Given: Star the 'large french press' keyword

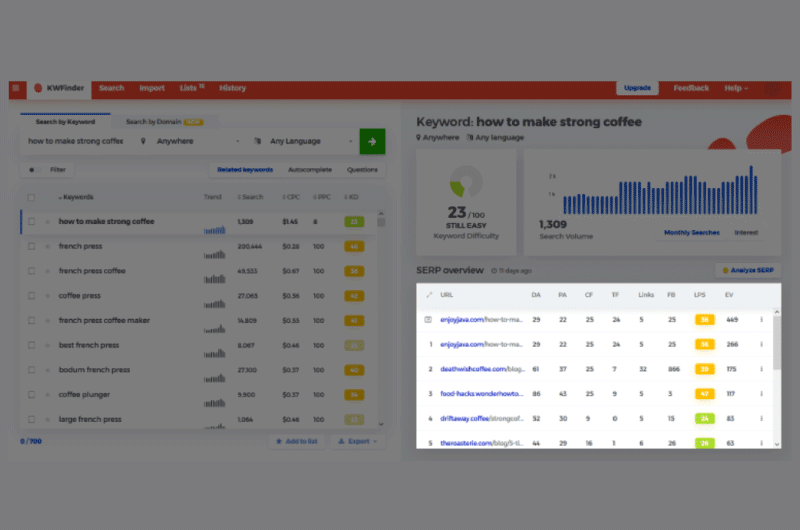Looking at the screenshot, I should click(x=47, y=420).
